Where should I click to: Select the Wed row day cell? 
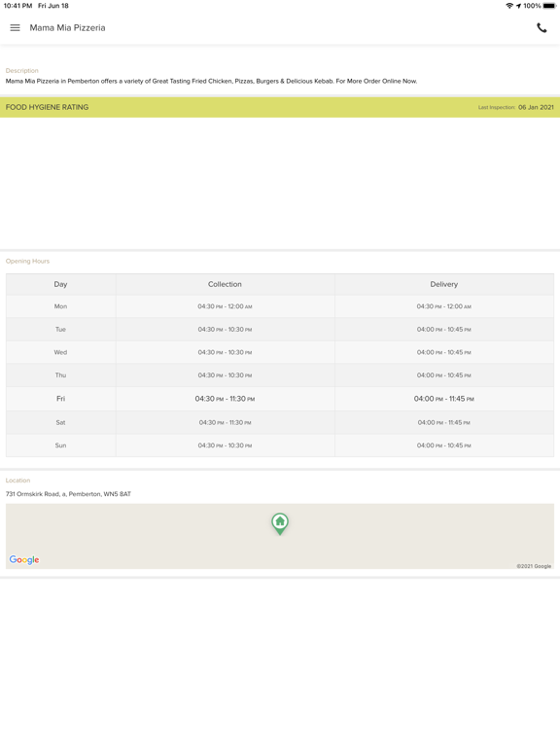coord(60,352)
